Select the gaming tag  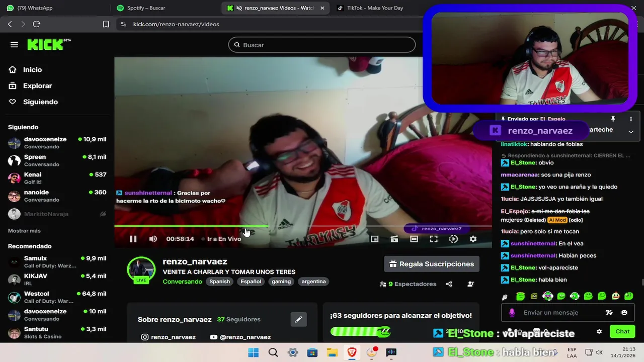click(x=281, y=282)
